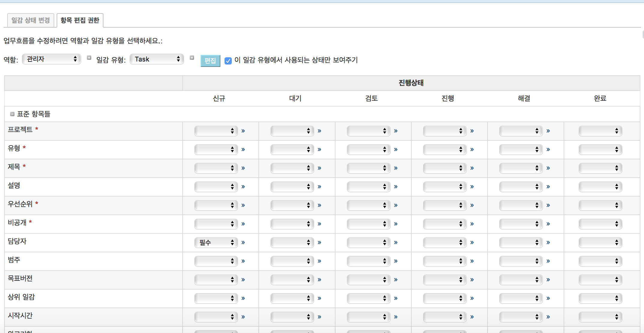Viewport: 644px width, 333px height.
Task: Click copy arrow for 프로젝트 in 신규 column
Action: [243, 131]
